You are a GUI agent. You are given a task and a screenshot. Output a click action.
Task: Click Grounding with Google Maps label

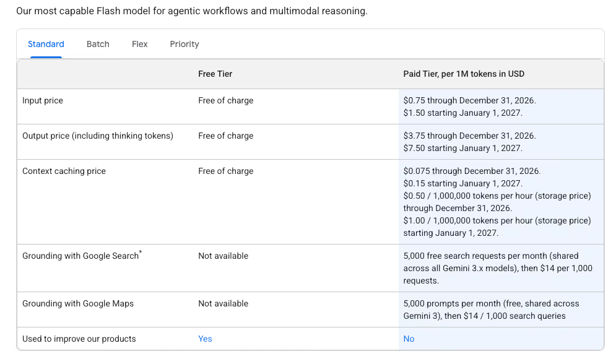click(78, 303)
